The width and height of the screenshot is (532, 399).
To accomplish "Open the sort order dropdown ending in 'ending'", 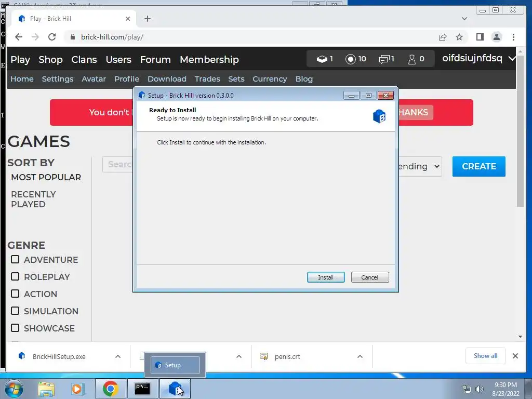I will point(420,166).
